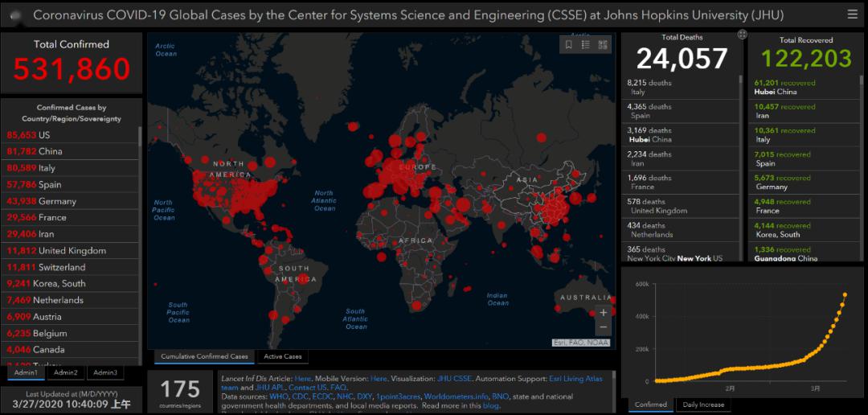The height and width of the screenshot is (415, 868).
Task: Open the Lancet article 'Here' link
Action: click(x=303, y=379)
